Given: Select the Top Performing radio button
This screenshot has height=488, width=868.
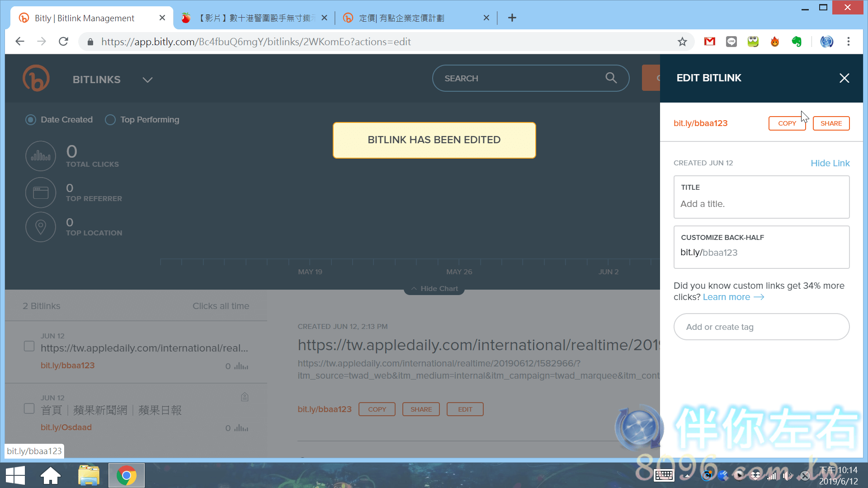Looking at the screenshot, I should point(110,120).
